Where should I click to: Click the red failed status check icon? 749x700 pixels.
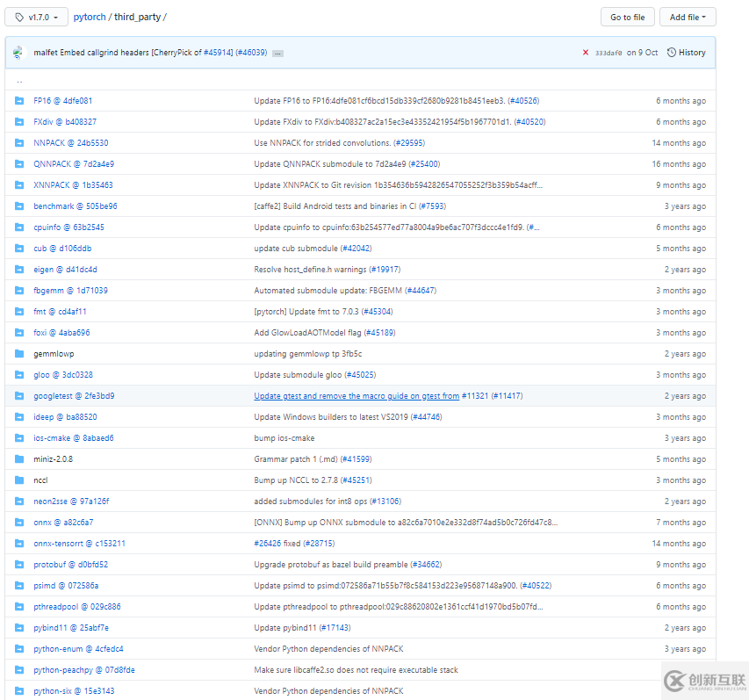click(x=585, y=53)
